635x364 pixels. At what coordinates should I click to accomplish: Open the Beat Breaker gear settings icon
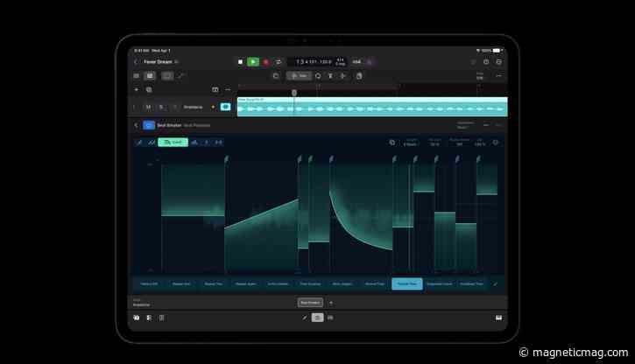[495, 143]
